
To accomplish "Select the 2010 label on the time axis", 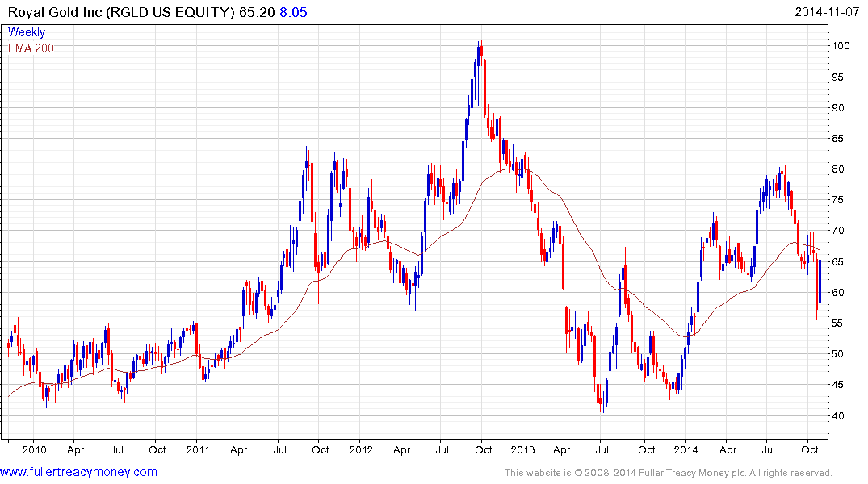I will pos(33,449).
